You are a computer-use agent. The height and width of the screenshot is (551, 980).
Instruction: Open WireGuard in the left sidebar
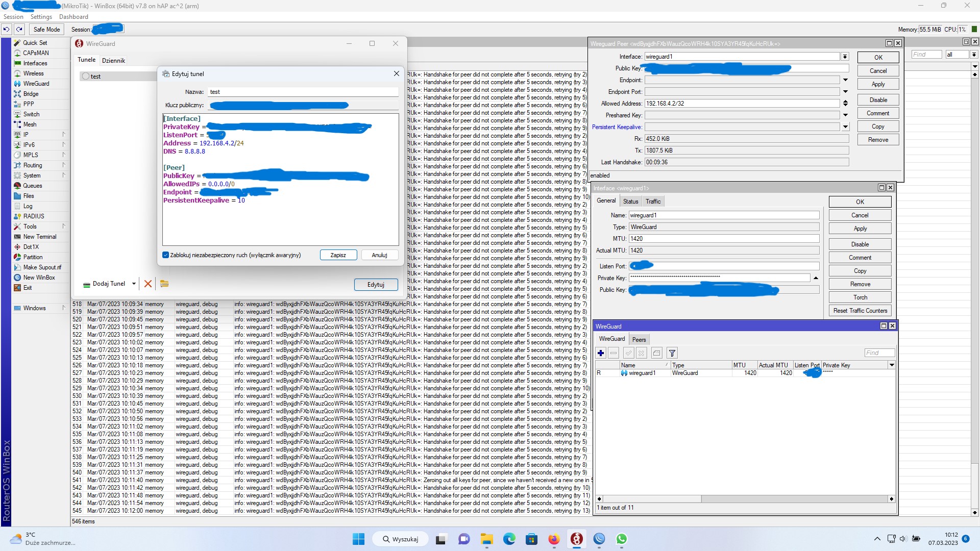pyautogui.click(x=36, y=84)
